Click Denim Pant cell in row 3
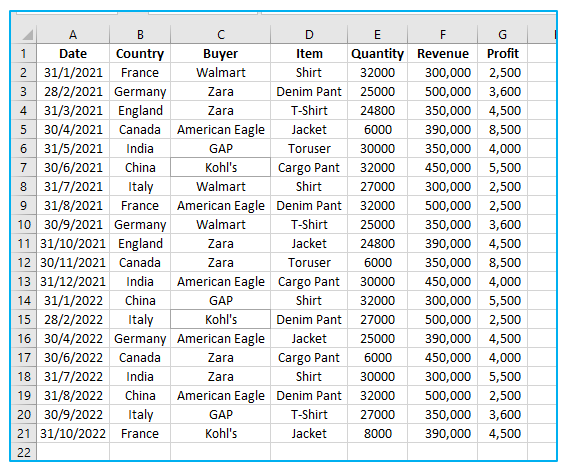 coord(309,91)
